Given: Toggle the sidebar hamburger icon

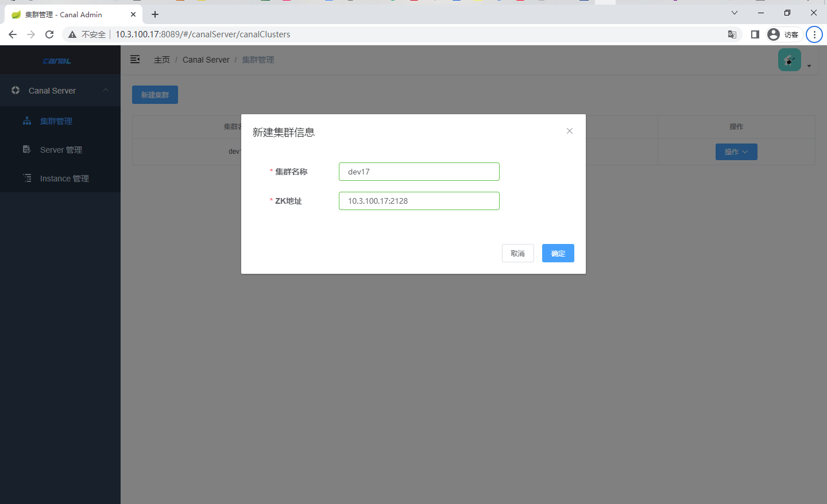Looking at the screenshot, I should coord(135,60).
